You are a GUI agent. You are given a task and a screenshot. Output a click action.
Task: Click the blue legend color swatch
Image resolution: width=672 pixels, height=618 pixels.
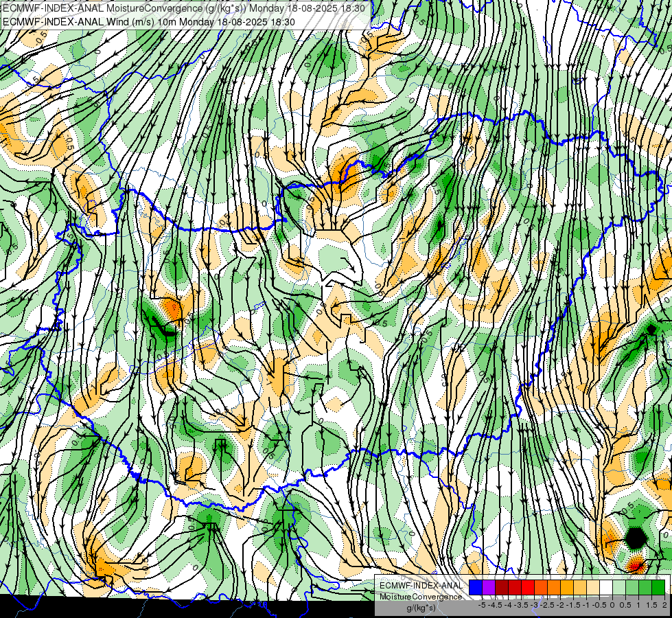(476, 587)
